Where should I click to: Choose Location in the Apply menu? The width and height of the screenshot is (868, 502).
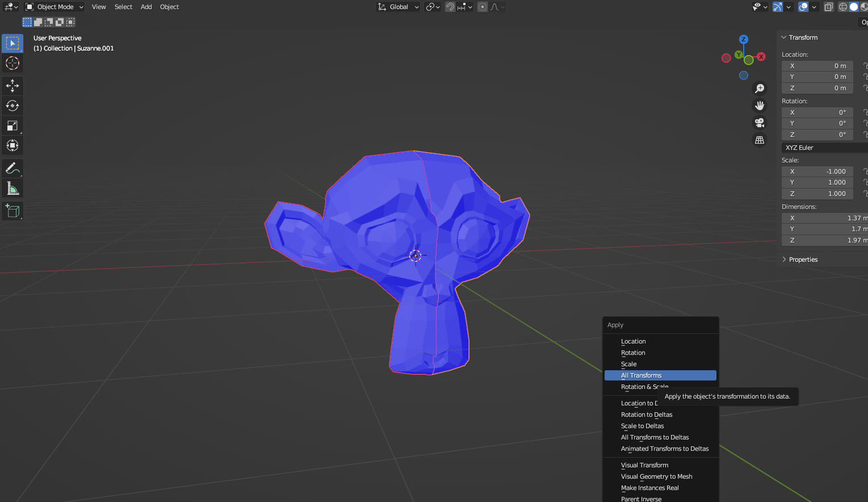pos(660,341)
